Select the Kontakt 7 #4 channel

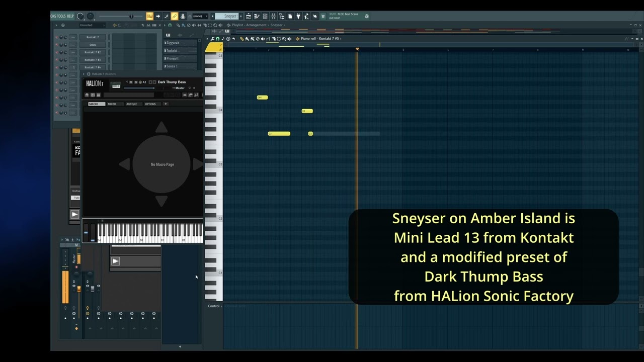93,67
